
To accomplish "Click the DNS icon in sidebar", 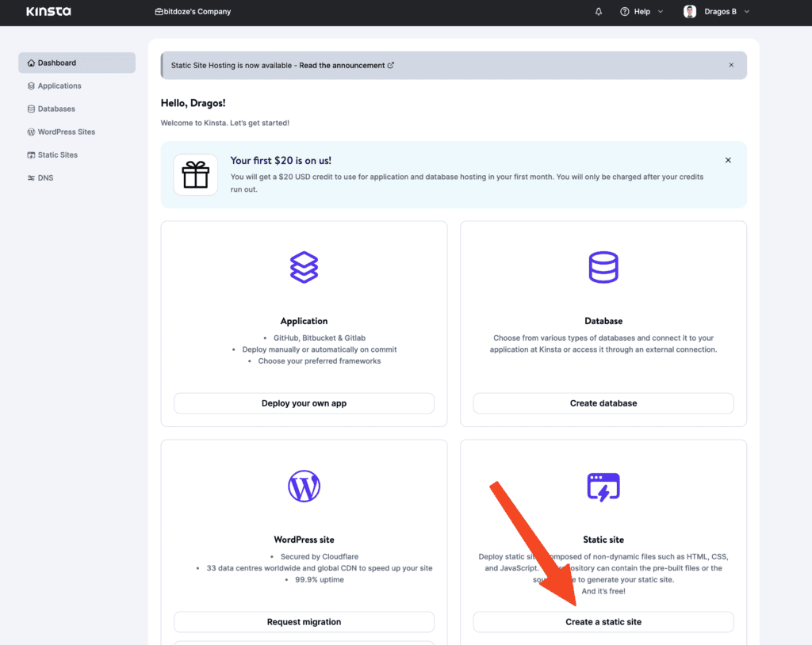I will [31, 178].
